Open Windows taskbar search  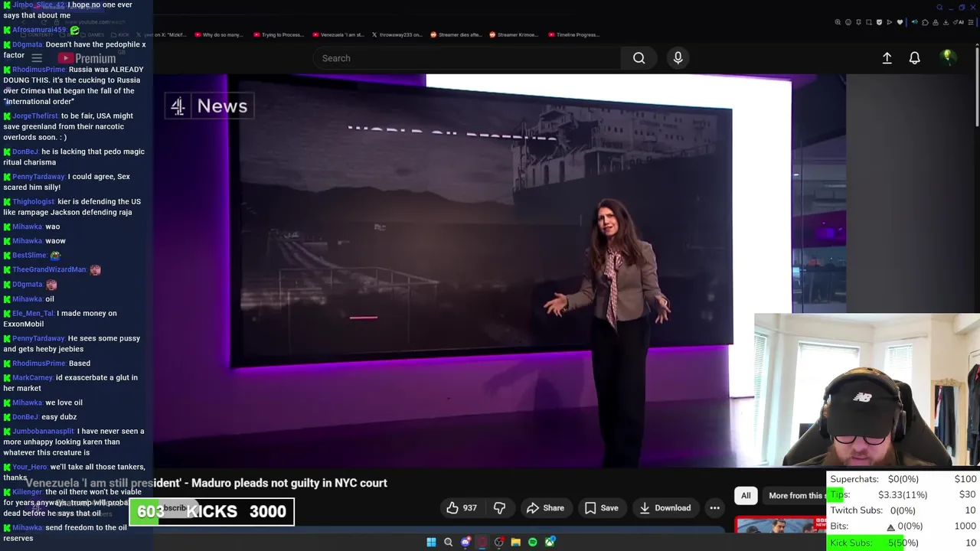click(x=449, y=542)
